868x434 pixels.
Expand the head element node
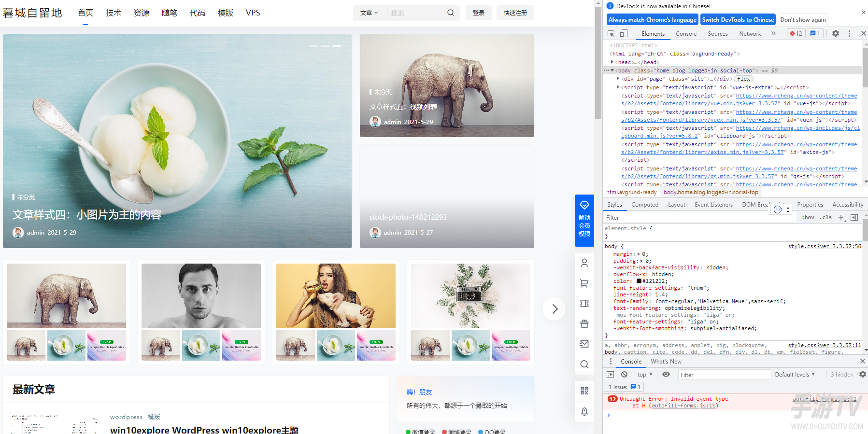pyautogui.click(x=612, y=62)
